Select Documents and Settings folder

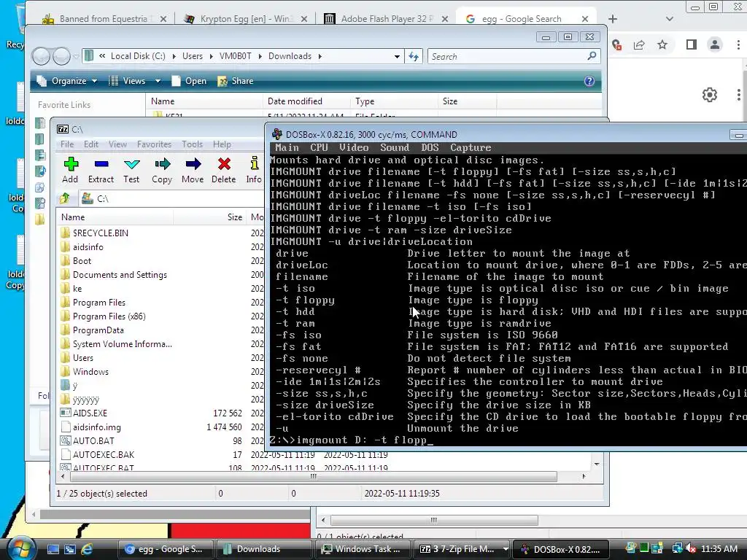click(114, 274)
